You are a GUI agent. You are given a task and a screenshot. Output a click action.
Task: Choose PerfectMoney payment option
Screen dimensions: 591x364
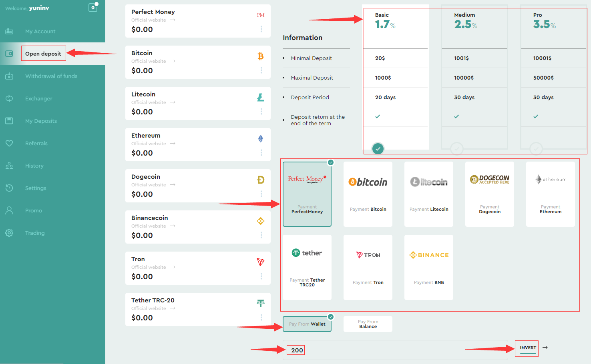coord(307,194)
